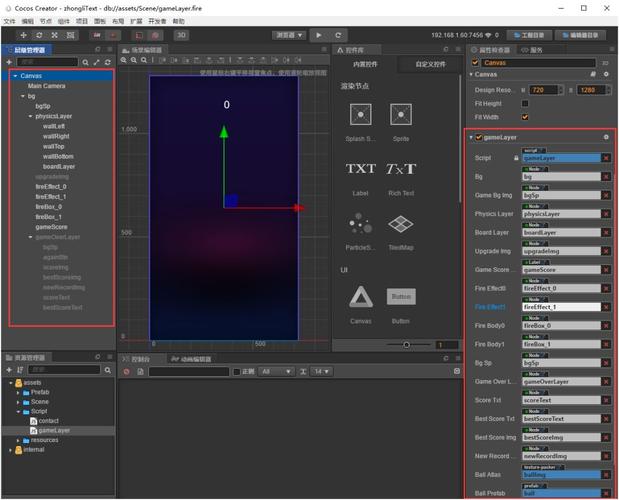Toggle the regex checkbox in console
Screen dimensions: 619x500
pos(236,371)
